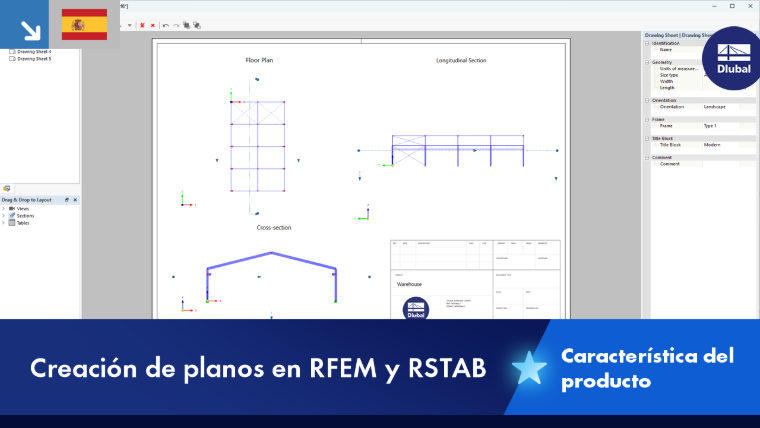This screenshot has height=428, width=760.
Task: Click the round Dlubal logo badge
Action: click(732, 58)
